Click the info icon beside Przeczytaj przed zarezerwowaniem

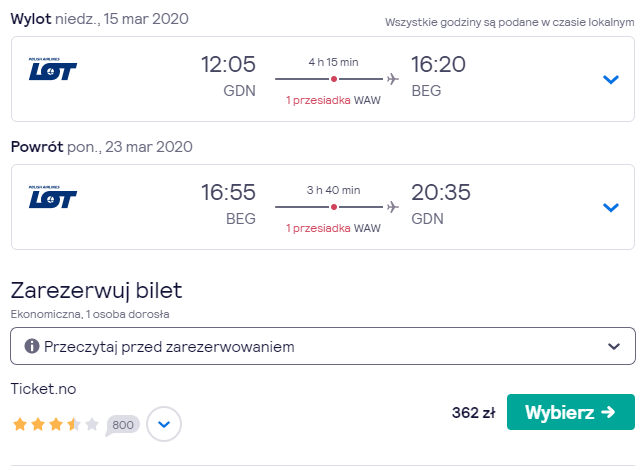coord(31,346)
